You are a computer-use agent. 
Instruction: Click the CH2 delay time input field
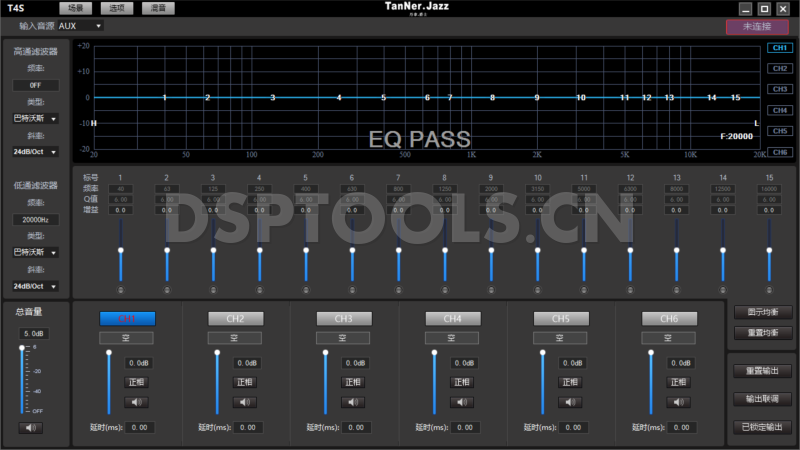click(248, 427)
